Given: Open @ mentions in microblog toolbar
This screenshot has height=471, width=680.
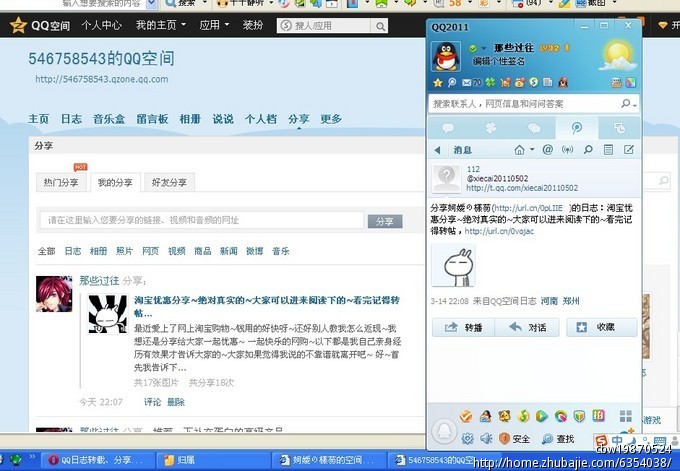Looking at the screenshot, I should click(x=548, y=150).
